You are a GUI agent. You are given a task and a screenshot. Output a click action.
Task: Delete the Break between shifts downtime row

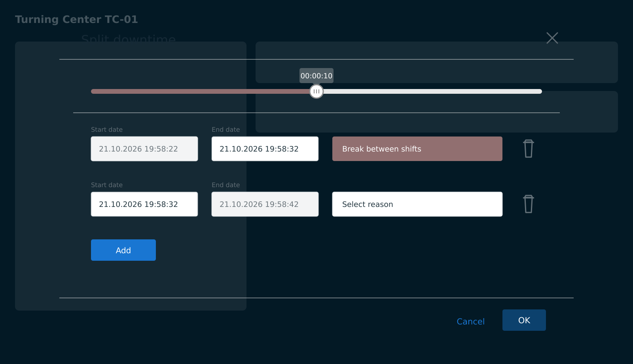(x=528, y=149)
